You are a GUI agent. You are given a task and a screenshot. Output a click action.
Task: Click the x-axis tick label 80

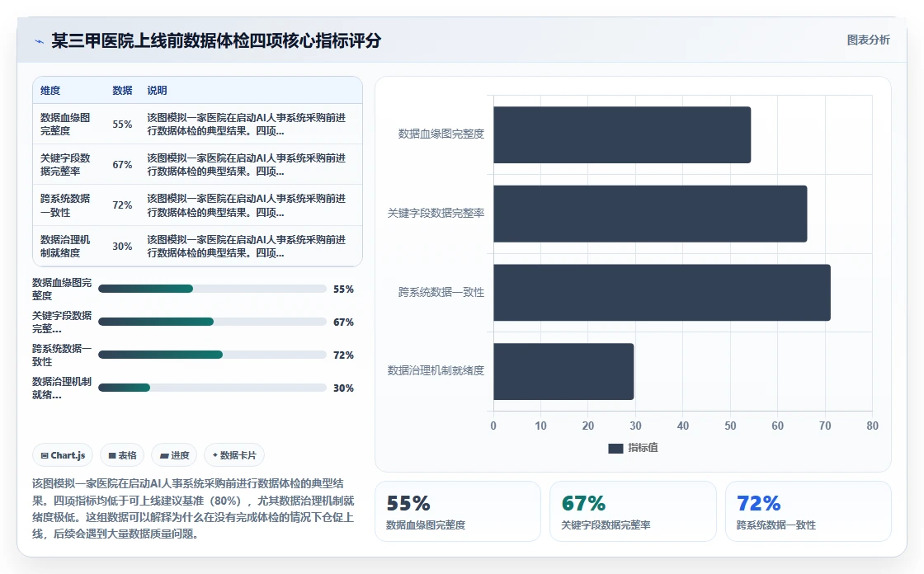(872, 426)
